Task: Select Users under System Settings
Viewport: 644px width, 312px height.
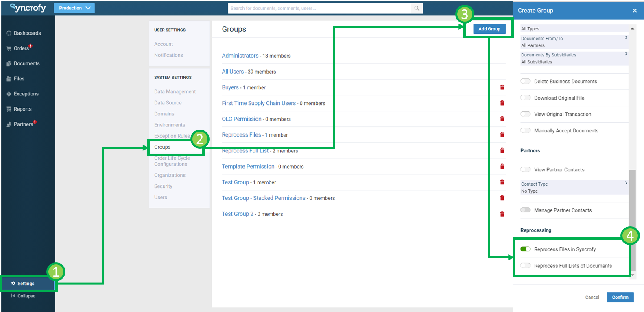Action: (x=161, y=197)
